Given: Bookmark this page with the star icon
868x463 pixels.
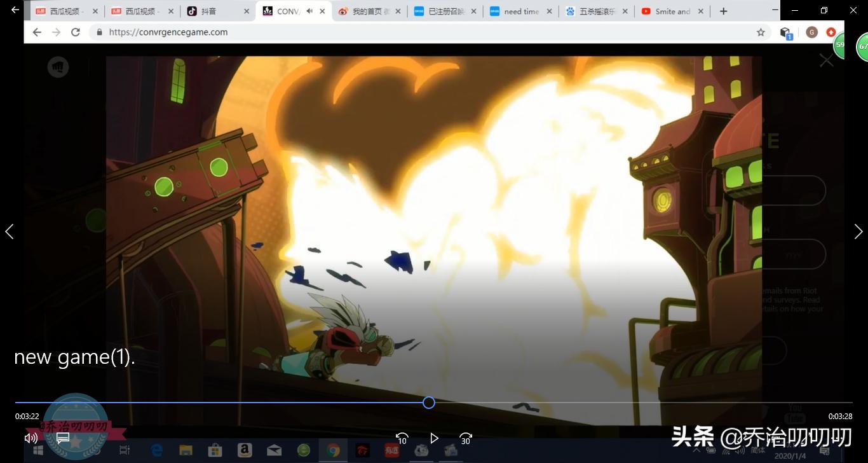Looking at the screenshot, I should pyautogui.click(x=761, y=32).
